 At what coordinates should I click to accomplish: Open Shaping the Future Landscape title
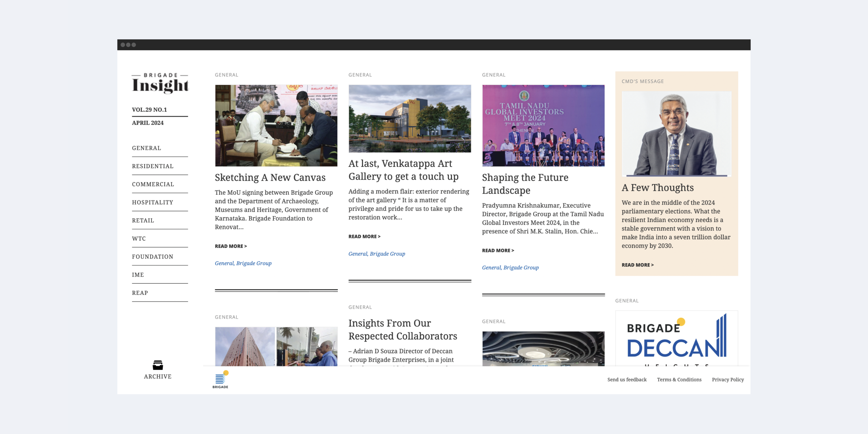pos(525,184)
